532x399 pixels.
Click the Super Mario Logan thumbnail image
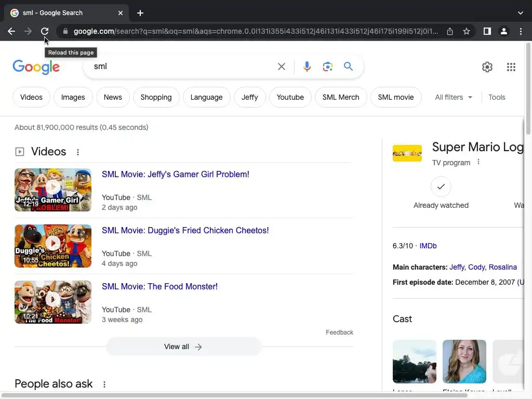click(407, 153)
